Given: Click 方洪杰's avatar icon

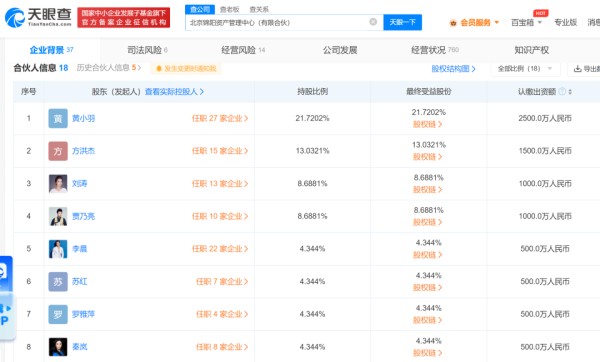Looking at the screenshot, I should pos(58,151).
